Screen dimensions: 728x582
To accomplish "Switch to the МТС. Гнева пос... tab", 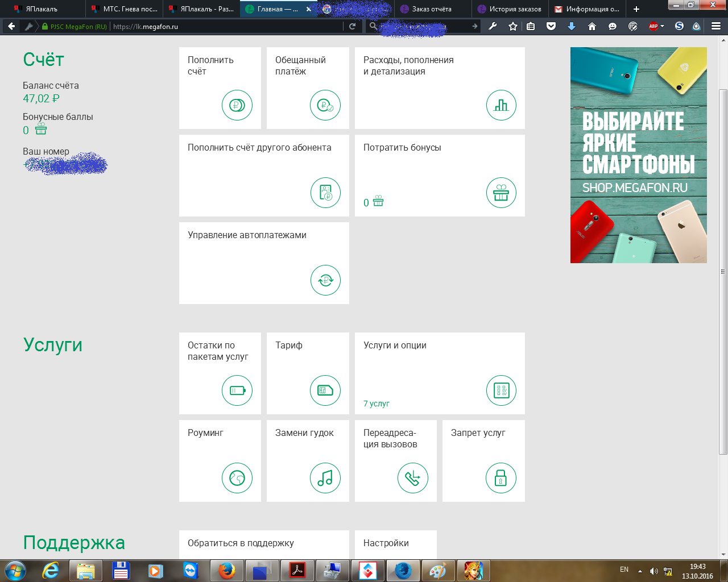I will coord(124,9).
